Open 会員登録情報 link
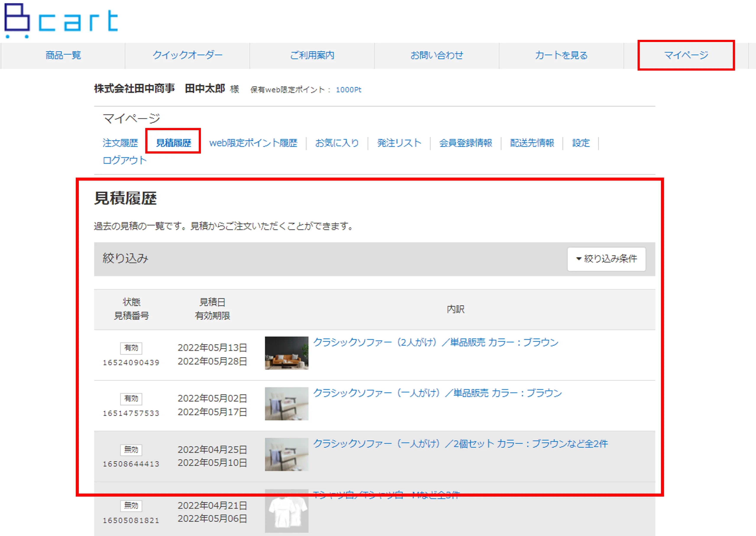756x536 pixels. (x=465, y=143)
